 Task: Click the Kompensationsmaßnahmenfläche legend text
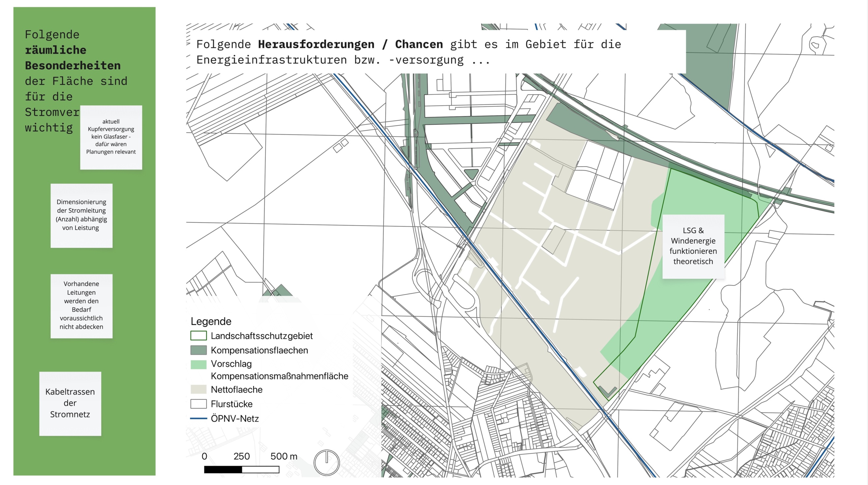[279, 376]
